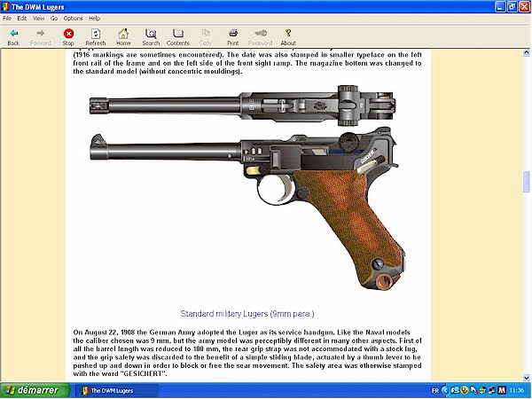Click the red Stop toolbar icon
The width and height of the screenshot is (532, 399).
click(x=68, y=37)
